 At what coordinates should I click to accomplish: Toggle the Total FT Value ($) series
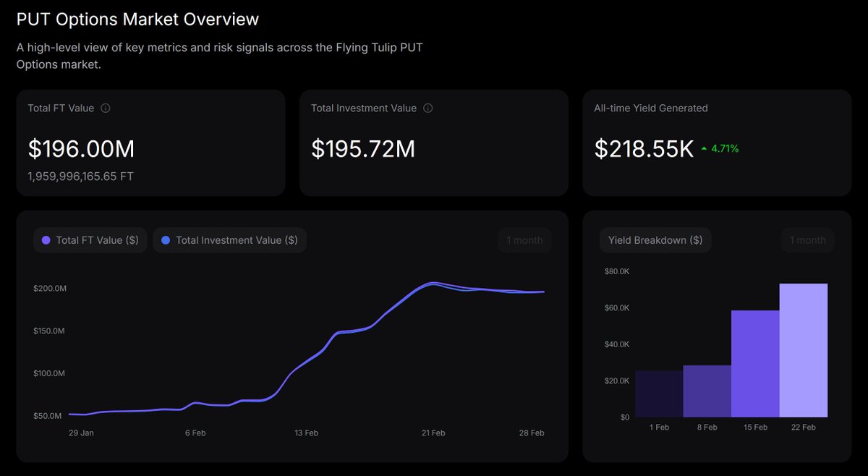coord(90,239)
